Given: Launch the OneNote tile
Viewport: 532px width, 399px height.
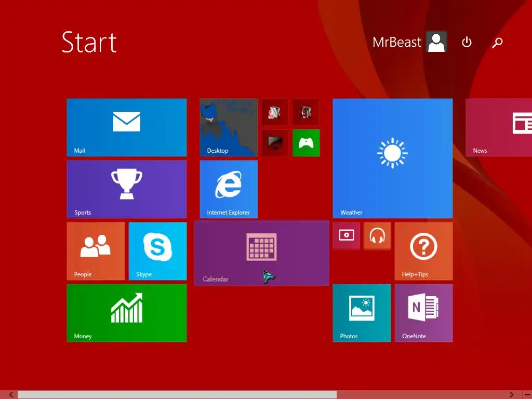Looking at the screenshot, I should 424,313.
